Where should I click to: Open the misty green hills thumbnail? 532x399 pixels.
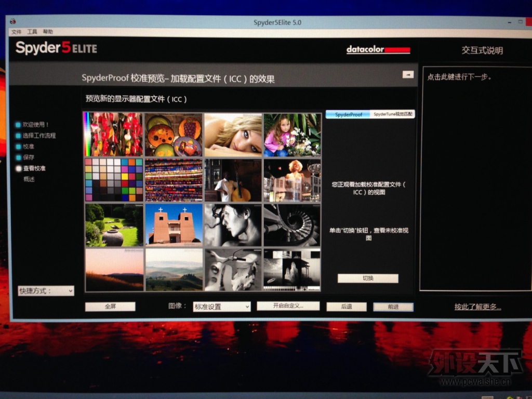point(174,270)
